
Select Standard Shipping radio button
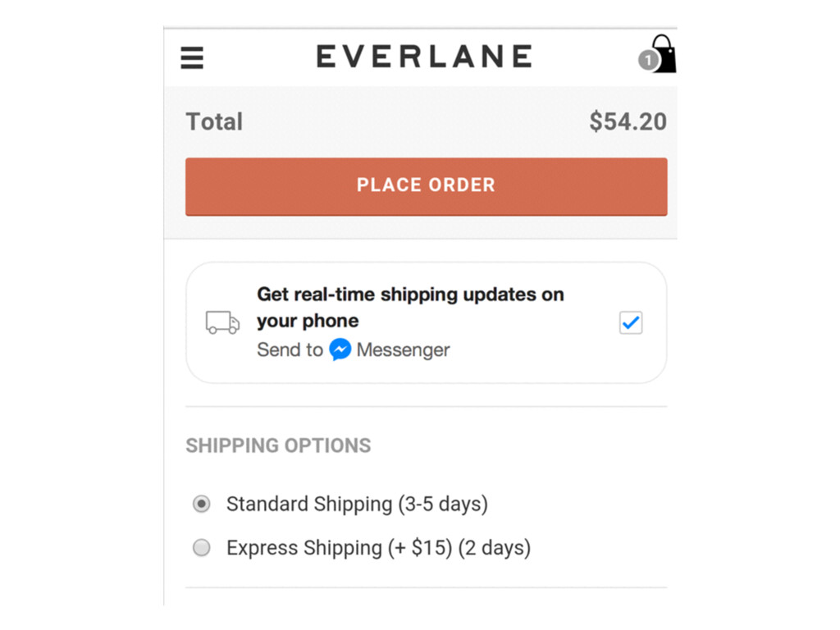point(202,504)
